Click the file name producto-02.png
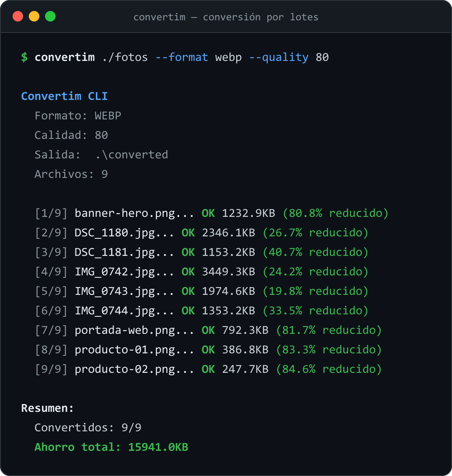 coord(125,369)
